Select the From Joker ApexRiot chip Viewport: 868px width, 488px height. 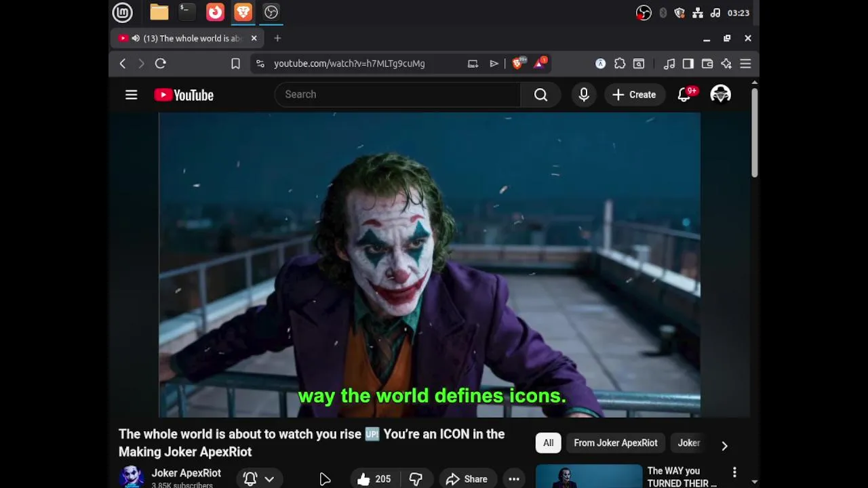pyautogui.click(x=616, y=443)
